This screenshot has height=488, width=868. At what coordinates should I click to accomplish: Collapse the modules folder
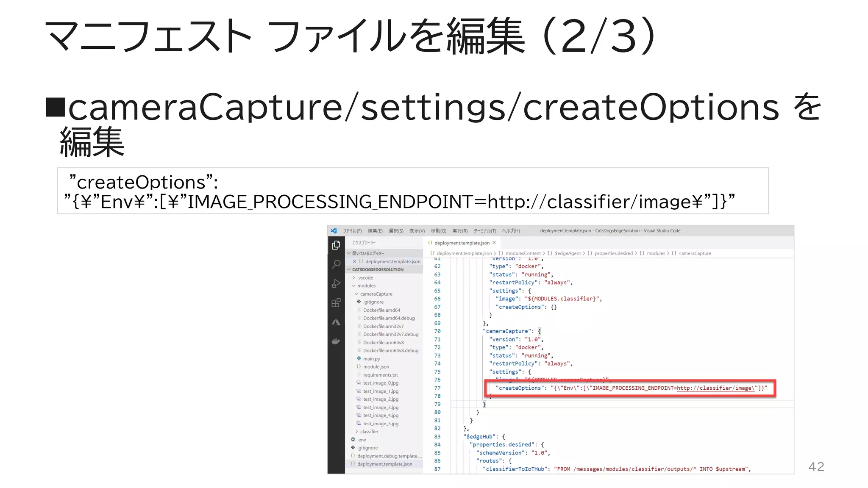click(354, 286)
